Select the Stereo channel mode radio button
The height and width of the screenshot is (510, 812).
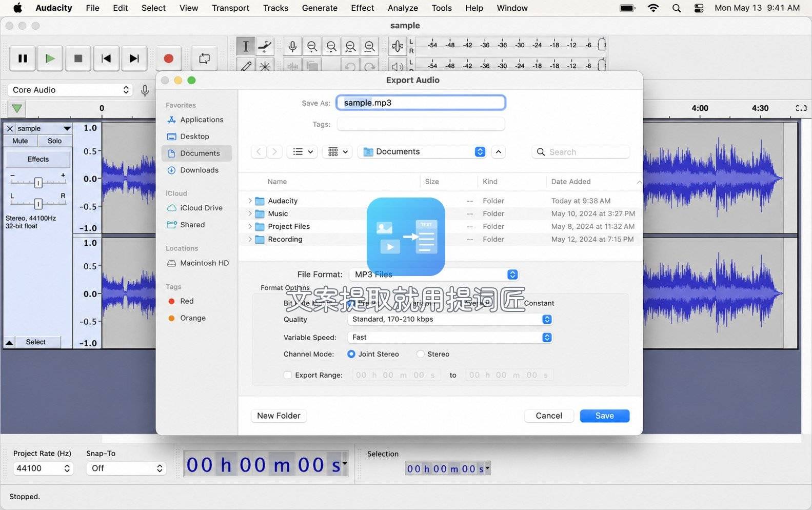(421, 354)
